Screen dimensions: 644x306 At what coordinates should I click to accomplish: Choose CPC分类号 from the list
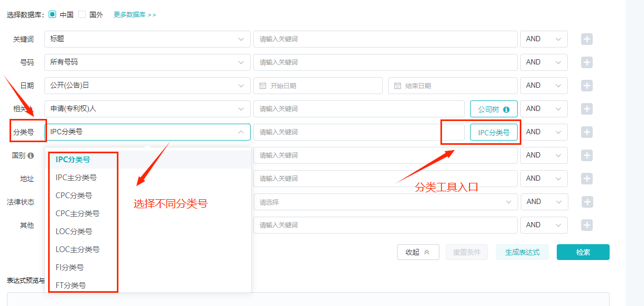(148, 196)
